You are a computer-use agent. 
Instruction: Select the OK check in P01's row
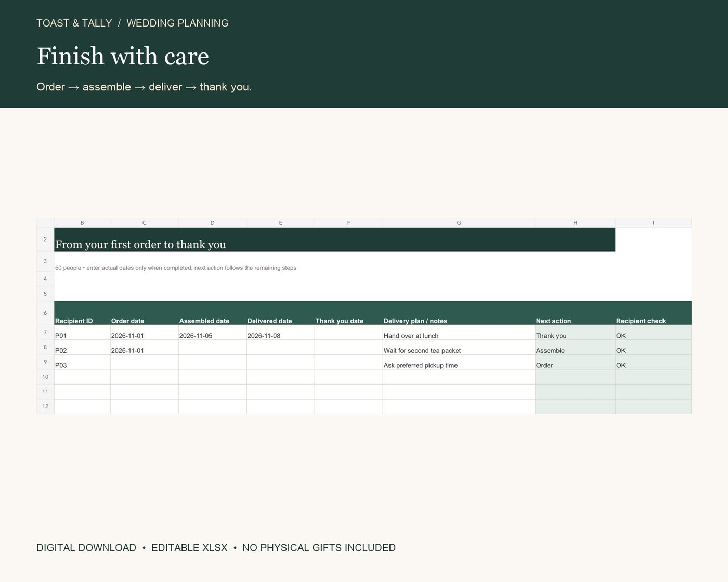pyautogui.click(x=653, y=333)
